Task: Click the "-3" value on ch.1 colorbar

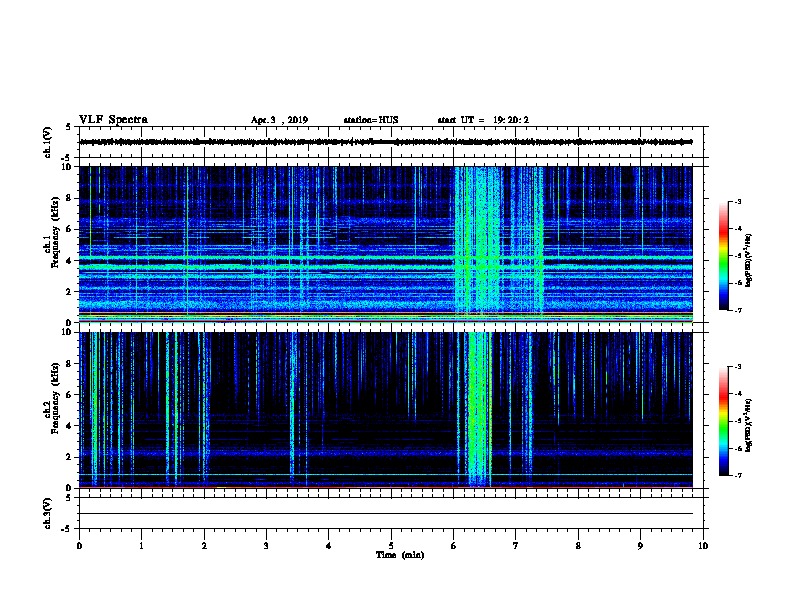Action: click(738, 201)
